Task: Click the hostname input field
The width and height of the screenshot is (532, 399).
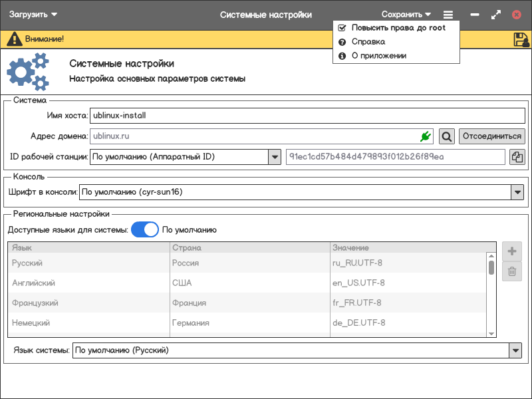Action: point(307,115)
